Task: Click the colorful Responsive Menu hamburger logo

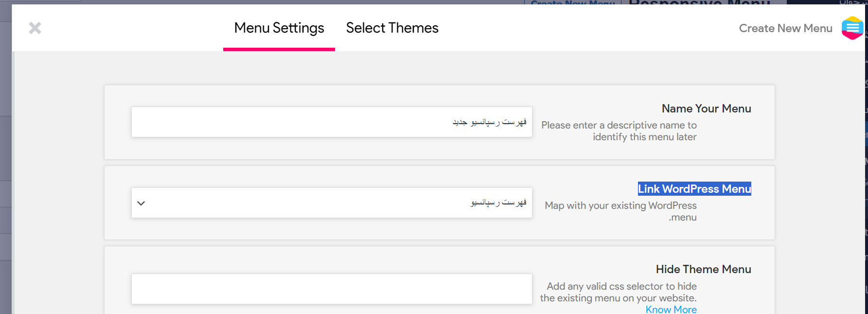Action: click(x=852, y=28)
